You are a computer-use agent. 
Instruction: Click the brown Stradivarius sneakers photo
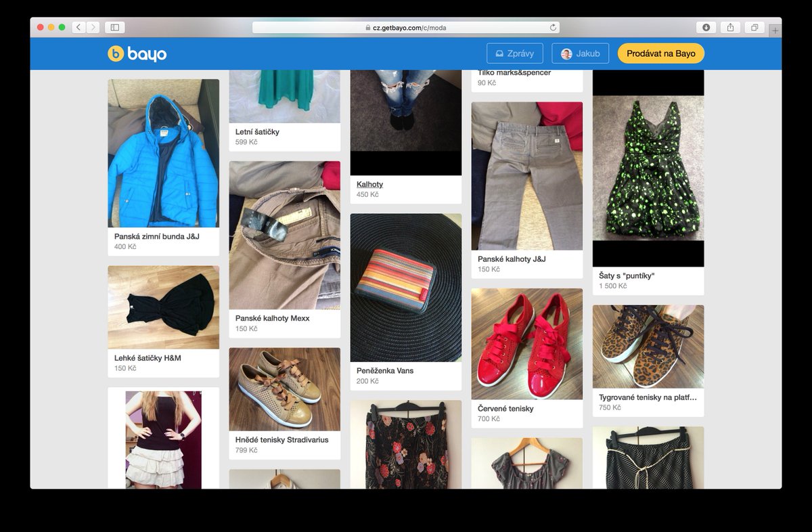pos(284,389)
